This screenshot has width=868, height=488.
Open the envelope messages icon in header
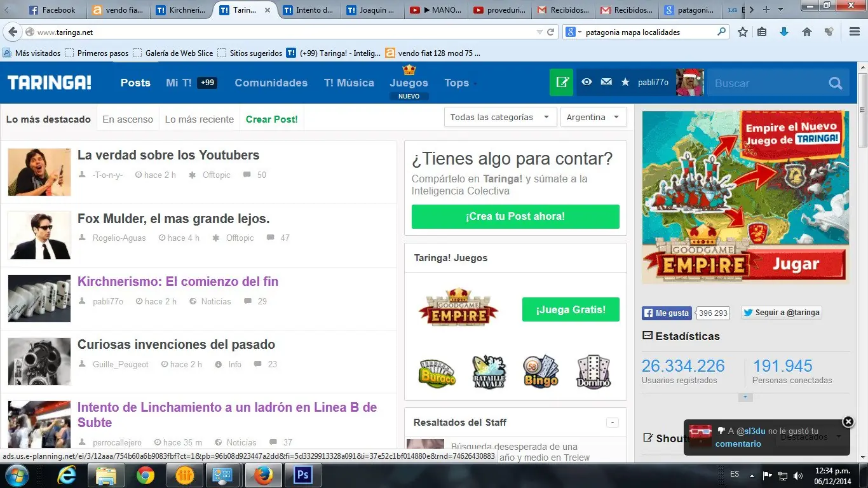[606, 82]
